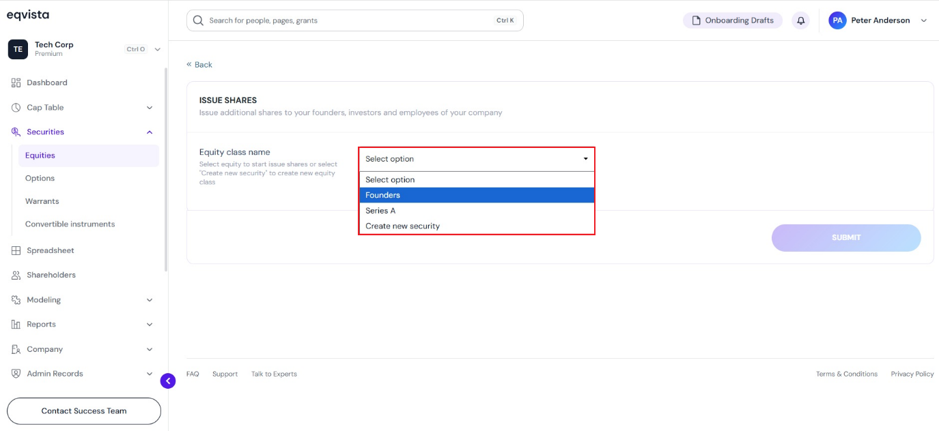This screenshot has width=939, height=431.
Task: Open the Equities submenu item
Action: tap(89, 156)
